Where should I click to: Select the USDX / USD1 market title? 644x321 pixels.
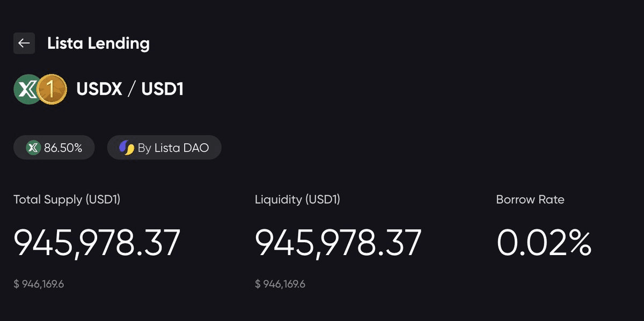point(130,89)
